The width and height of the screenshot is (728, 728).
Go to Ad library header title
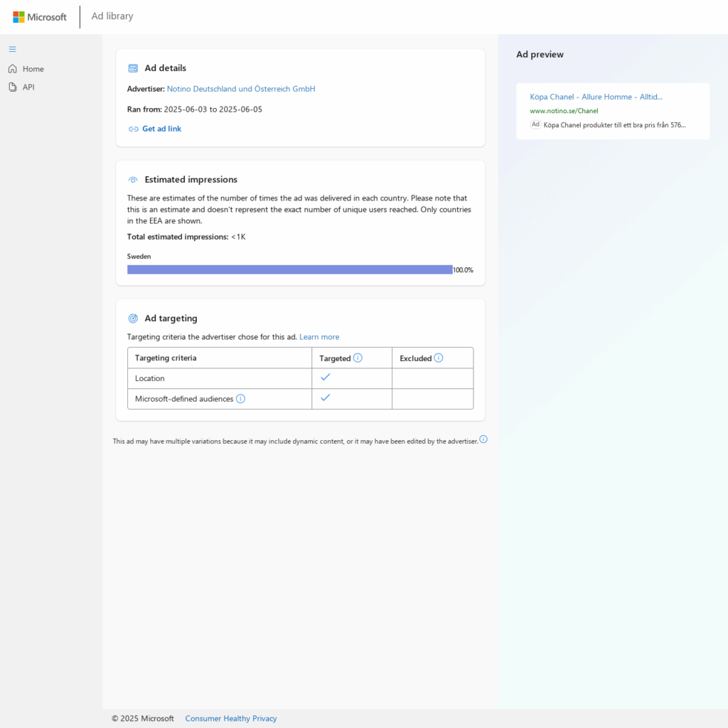pyautogui.click(x=112, y=16)
